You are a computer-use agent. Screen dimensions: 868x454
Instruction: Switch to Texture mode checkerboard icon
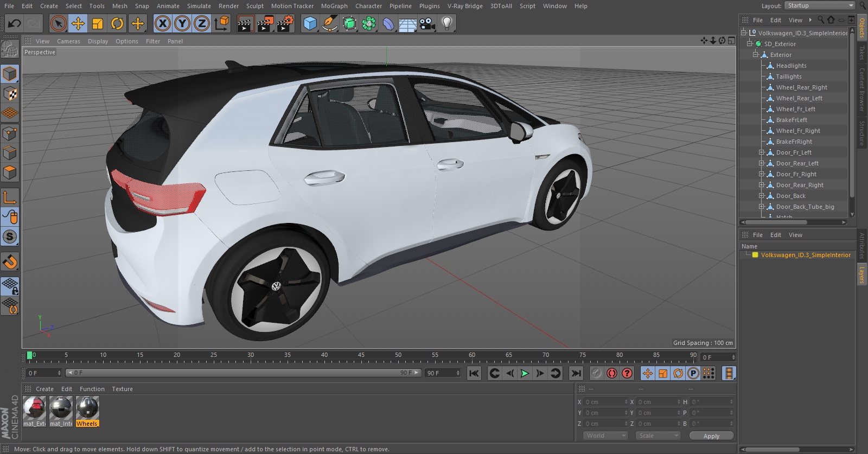[x=10, y=94]
